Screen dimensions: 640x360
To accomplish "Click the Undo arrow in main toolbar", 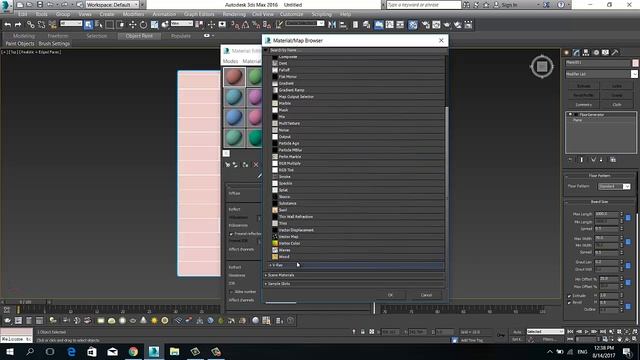I will click(7, 25).
